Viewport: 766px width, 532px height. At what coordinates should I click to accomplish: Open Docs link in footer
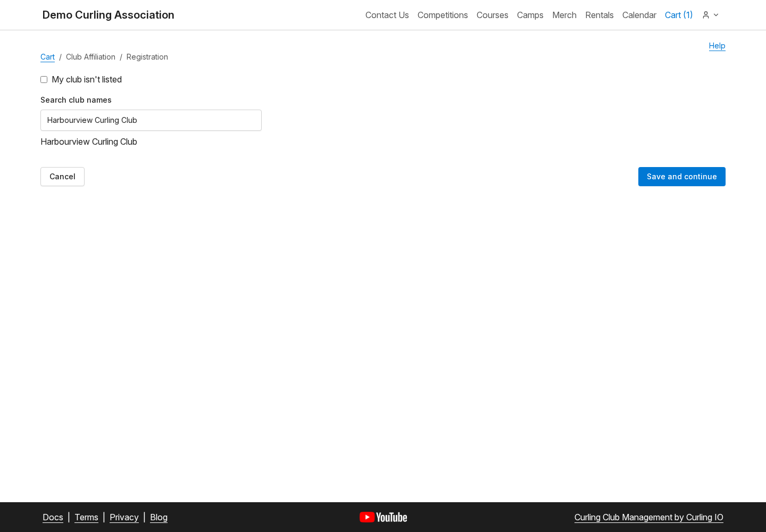coord(53,517)
